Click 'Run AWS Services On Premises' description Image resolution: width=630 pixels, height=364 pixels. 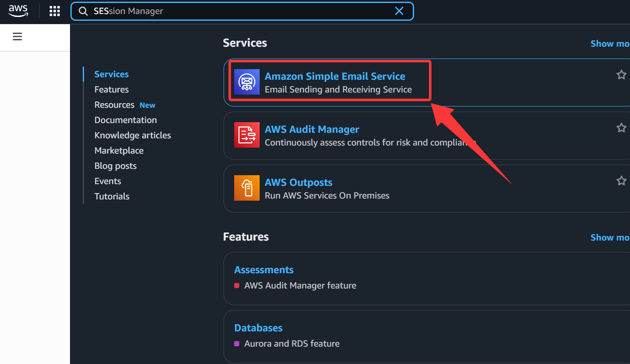click(327, 196)
